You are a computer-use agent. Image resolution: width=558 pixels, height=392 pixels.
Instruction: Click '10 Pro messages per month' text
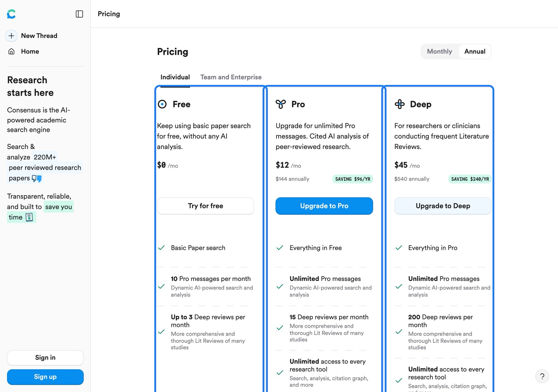(x=211, y=279)
